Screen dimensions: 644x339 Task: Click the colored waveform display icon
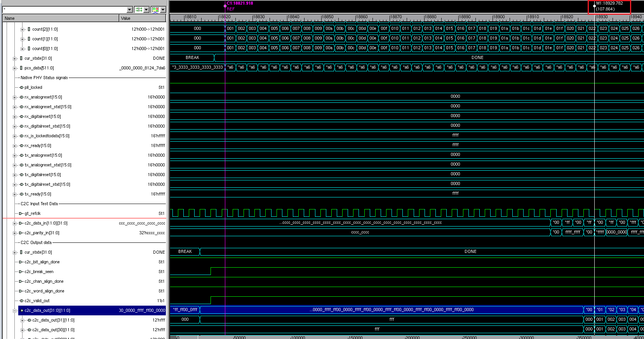155,10
